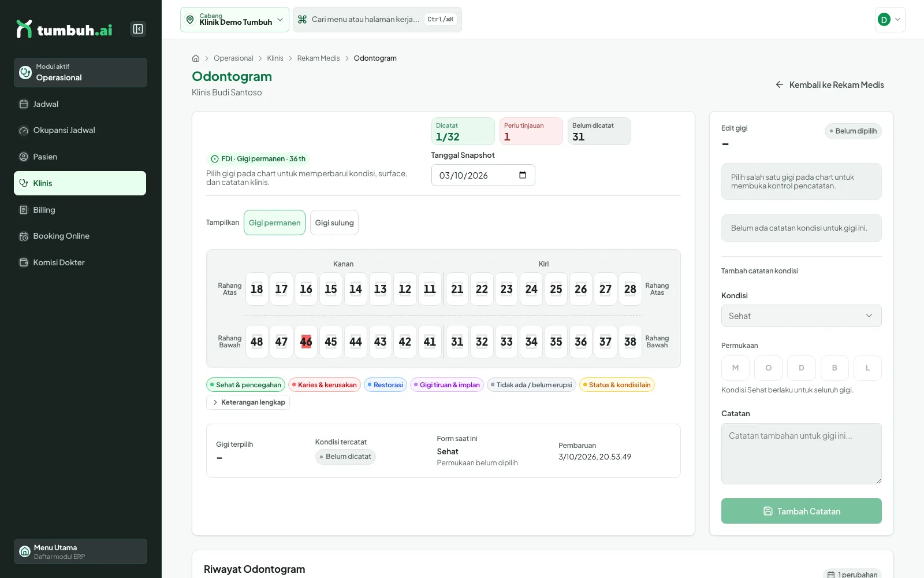Expand Keterangan lengkap section

(248, 402)
